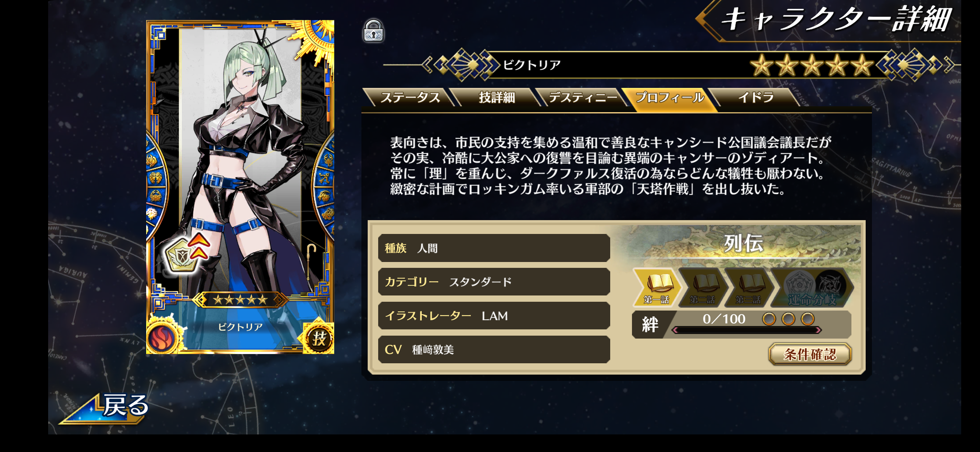Tap the first bond circle indicator
Image resolution: width=980 pixels, height=452 pixels.
point(769,319)
